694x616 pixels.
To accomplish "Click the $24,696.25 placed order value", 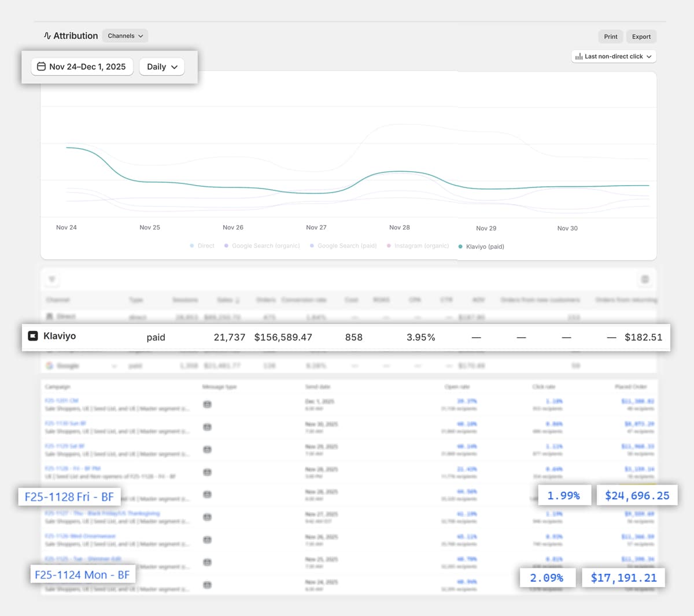I will (637, 496).
